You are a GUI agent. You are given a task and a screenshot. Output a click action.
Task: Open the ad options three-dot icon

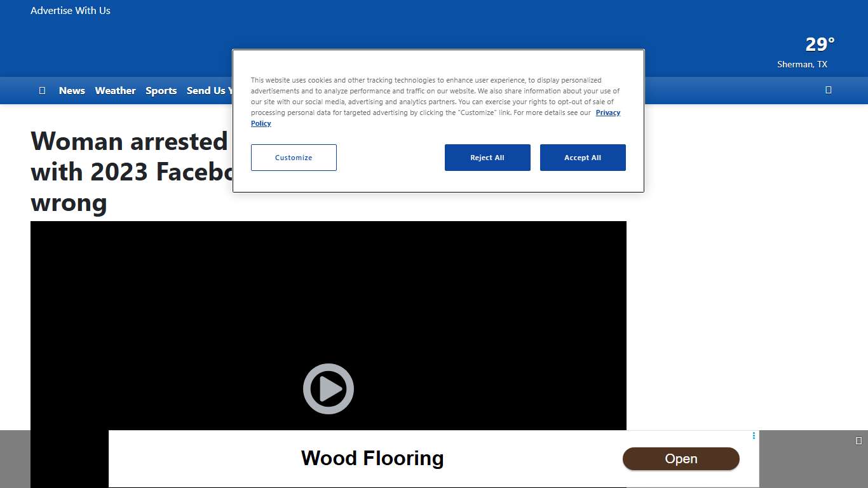point(754,436)
